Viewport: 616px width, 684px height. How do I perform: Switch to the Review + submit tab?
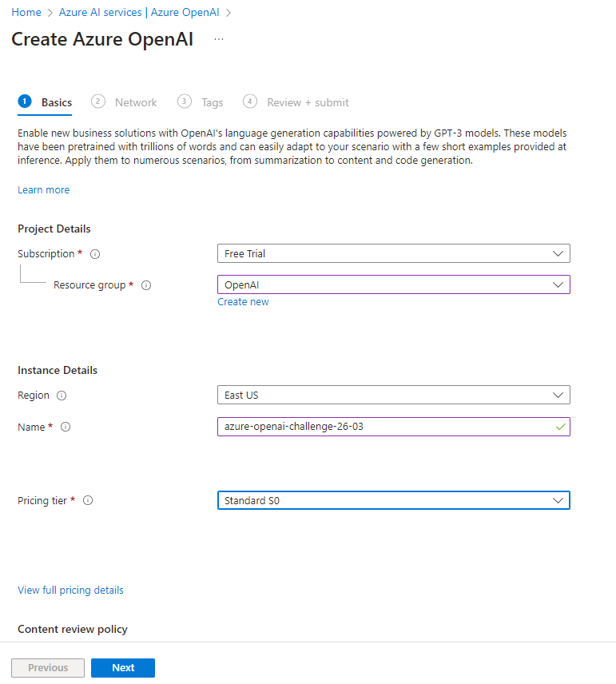[x=296, y=102]
